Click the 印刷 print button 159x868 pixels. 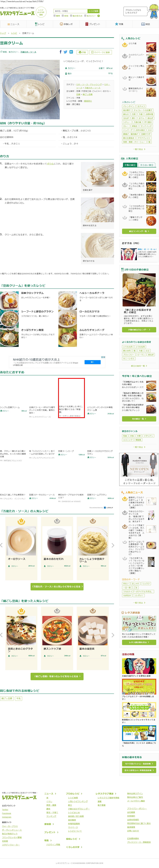pos(82,52)
